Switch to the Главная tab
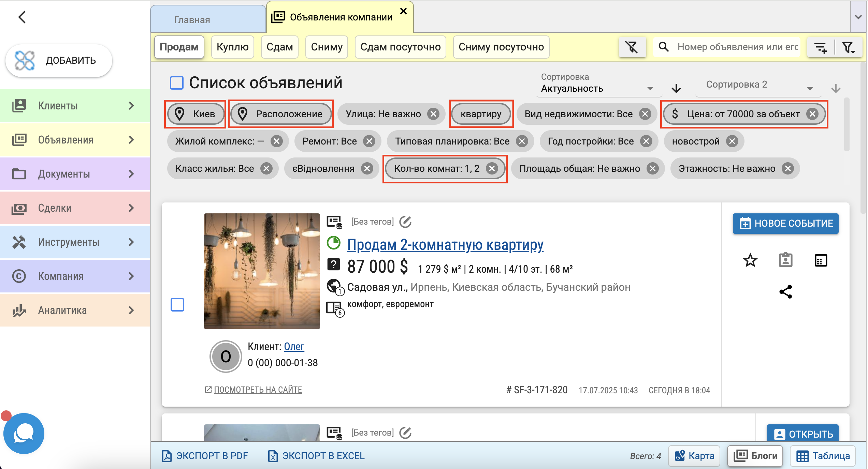The width and height of the screenshot is (868, 469). 192,20
